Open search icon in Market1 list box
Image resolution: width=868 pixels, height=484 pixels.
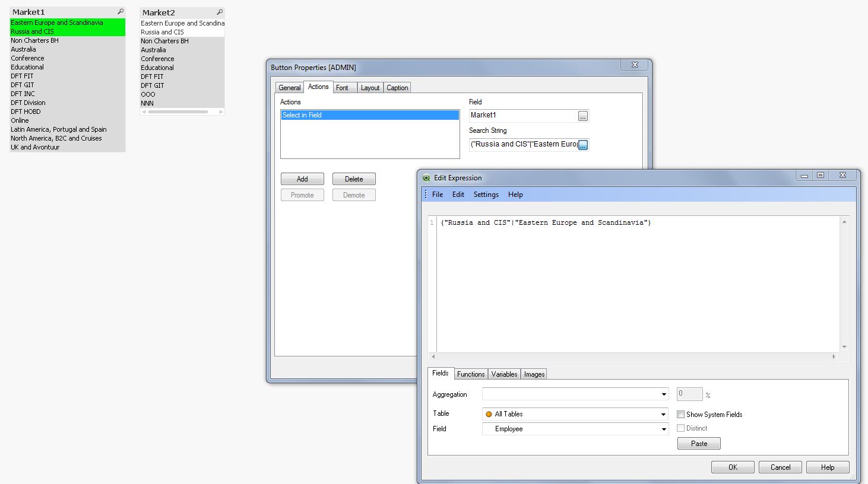pyautogui.click(x=121, y=12)
